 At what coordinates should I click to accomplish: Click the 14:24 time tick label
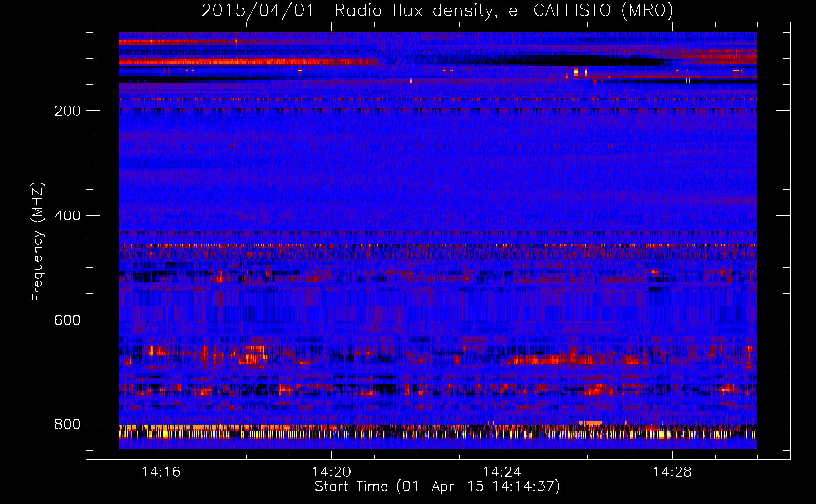pos(502,472)
